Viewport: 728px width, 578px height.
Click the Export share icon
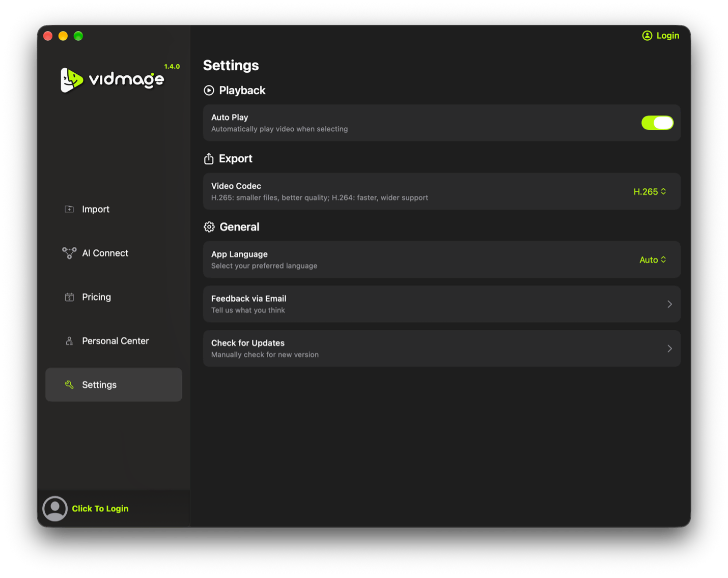click(209, 159)
